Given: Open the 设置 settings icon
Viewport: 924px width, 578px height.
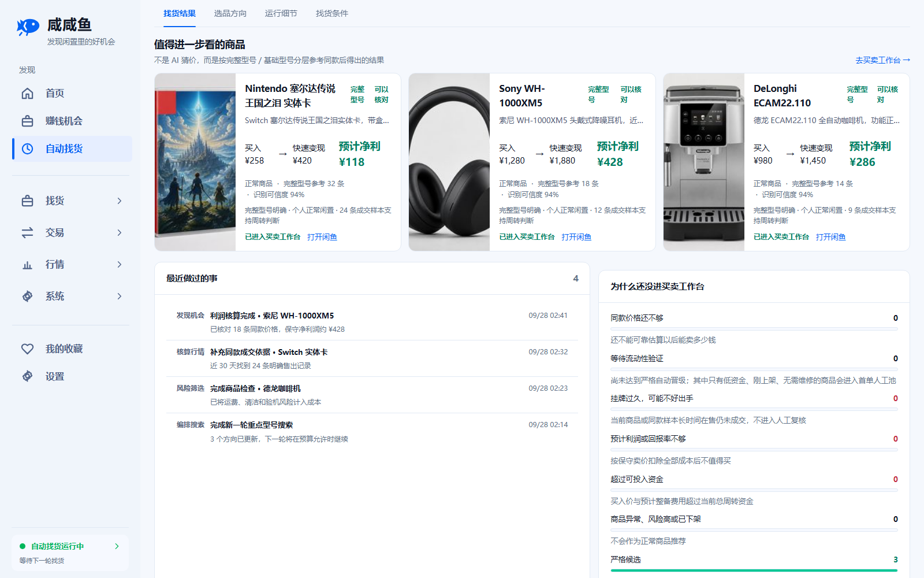Looking at the screenshot, I should click(27, 376).
